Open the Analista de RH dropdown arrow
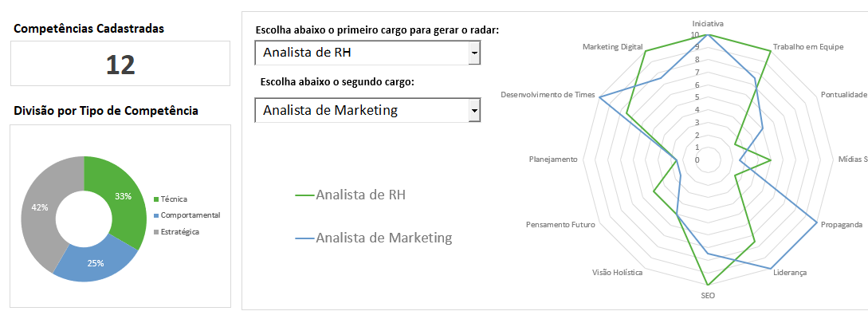This screenshot has width=868, height=315. 474,53
